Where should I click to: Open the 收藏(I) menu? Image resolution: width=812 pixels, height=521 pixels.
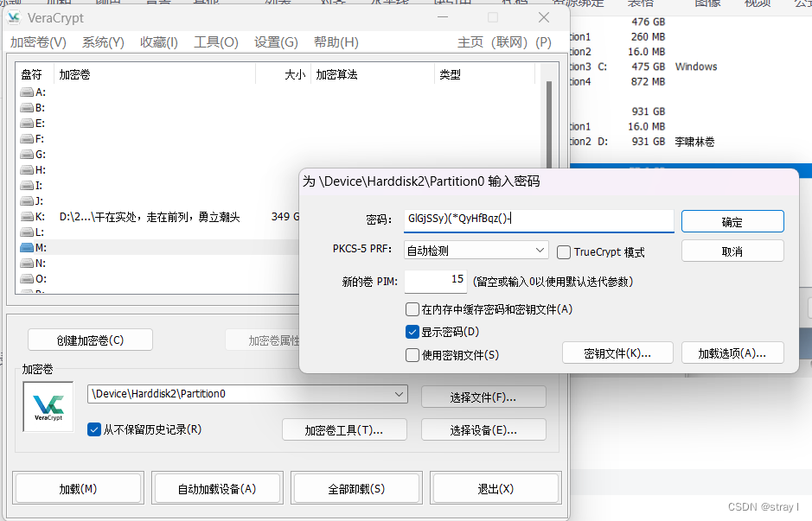pos(159,42)
